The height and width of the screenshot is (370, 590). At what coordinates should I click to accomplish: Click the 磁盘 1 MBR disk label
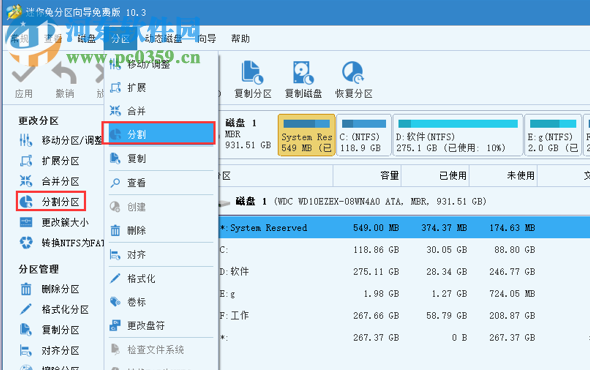pyautogui.click(x=248, y=134)
